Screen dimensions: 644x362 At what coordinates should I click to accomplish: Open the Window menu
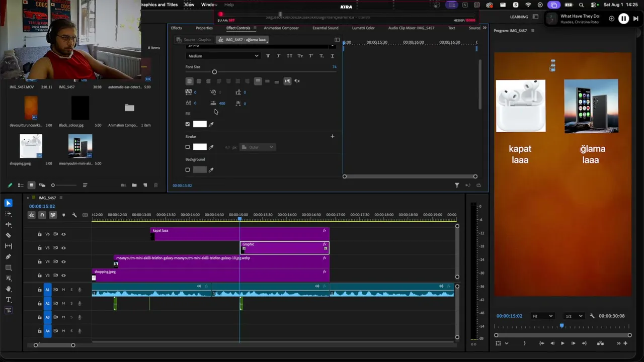coord(209,5)
